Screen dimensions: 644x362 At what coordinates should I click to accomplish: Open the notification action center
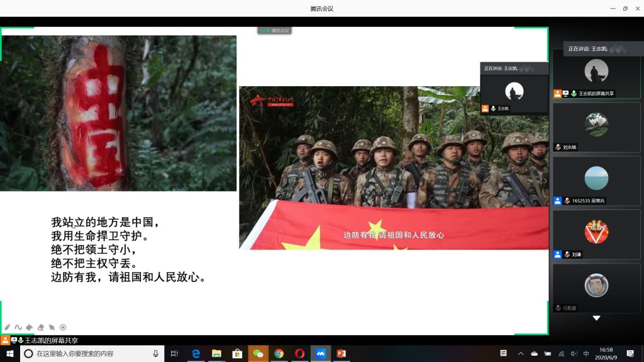pyautogui.click(x=630, y=354)
